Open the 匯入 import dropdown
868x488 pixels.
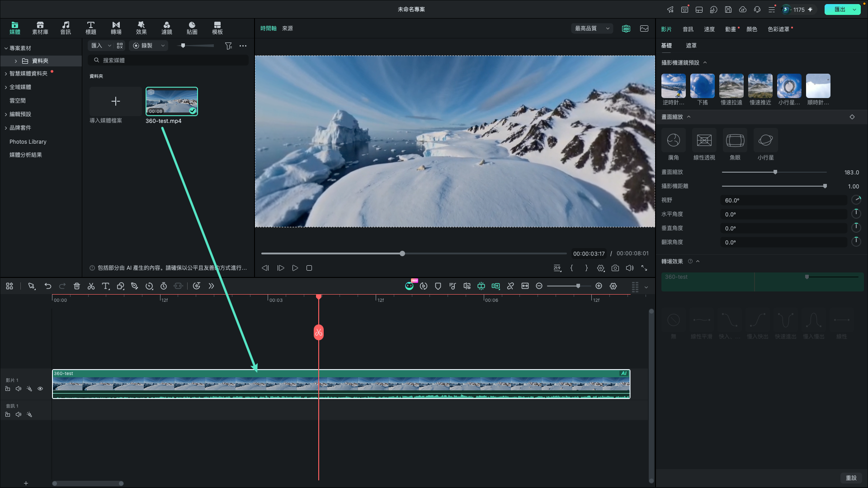pyautogui.click(x=101, y=46)
